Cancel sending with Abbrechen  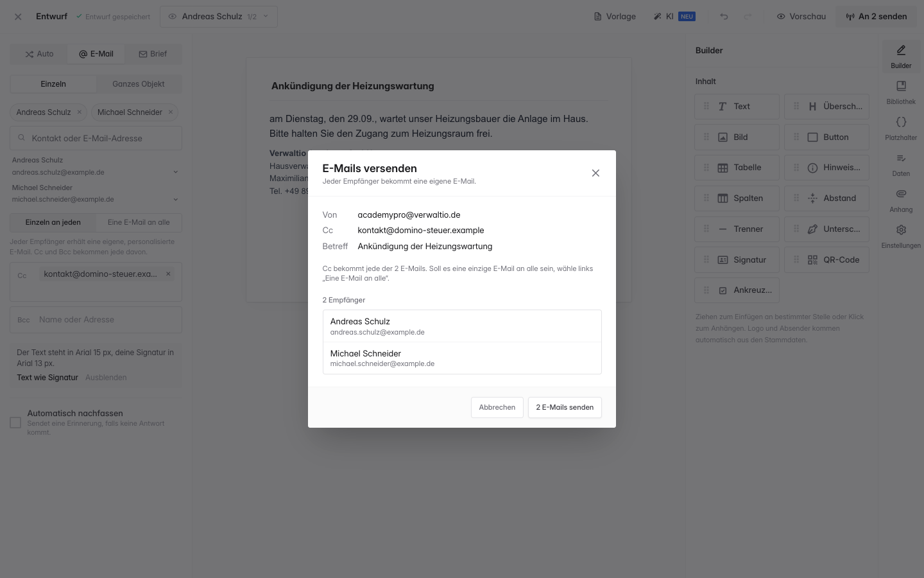(497, 407)
